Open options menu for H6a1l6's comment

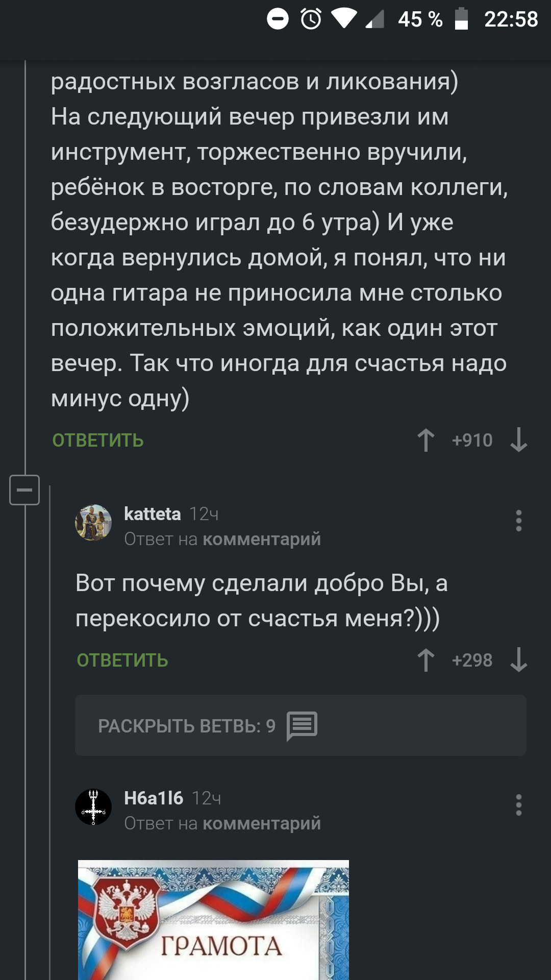[518, 805]
